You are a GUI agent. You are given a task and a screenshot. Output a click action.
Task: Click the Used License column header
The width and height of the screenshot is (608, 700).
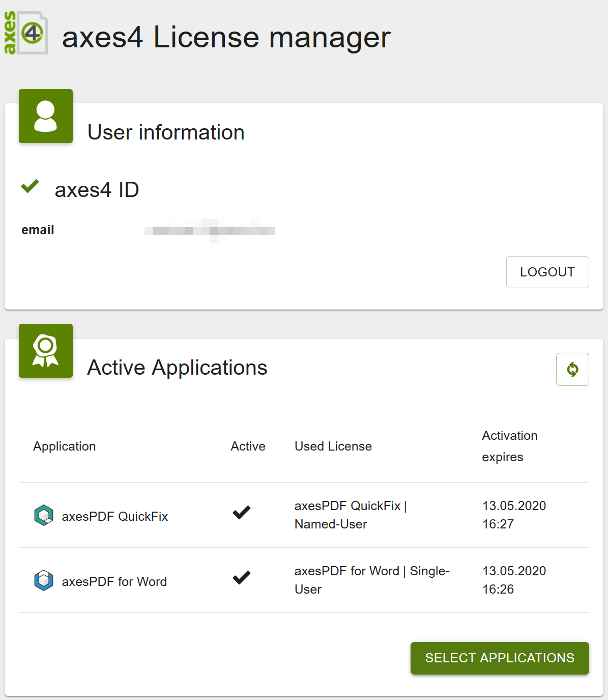pyautogui.click(x=333, y=446)
